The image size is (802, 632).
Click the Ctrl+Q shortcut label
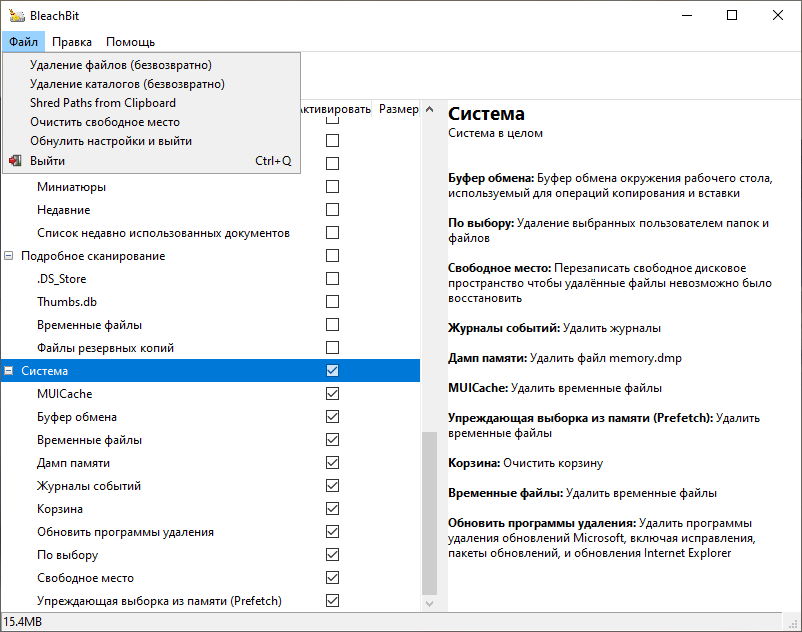[273, 161]
